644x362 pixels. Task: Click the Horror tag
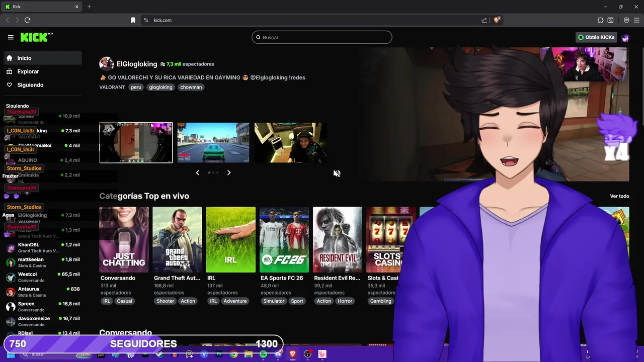point(345,301)
